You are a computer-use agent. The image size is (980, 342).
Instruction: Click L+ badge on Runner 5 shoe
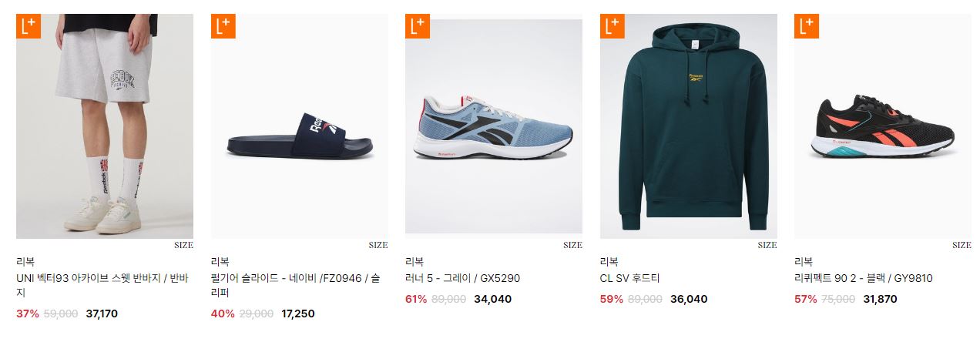click(x=418, y=26)
